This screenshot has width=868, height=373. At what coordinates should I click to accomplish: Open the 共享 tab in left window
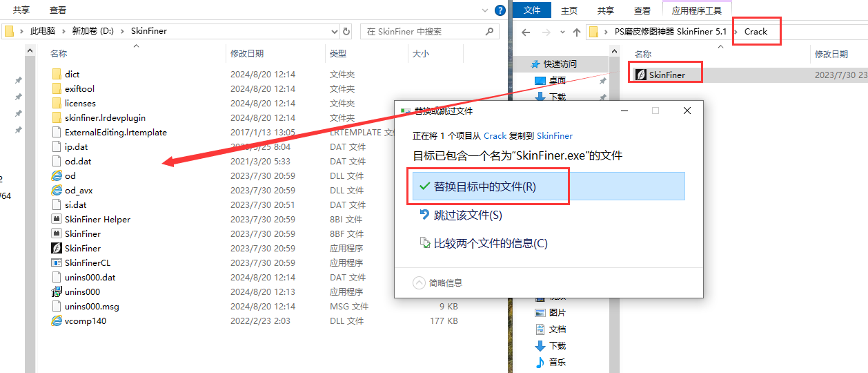coord(21,10)
